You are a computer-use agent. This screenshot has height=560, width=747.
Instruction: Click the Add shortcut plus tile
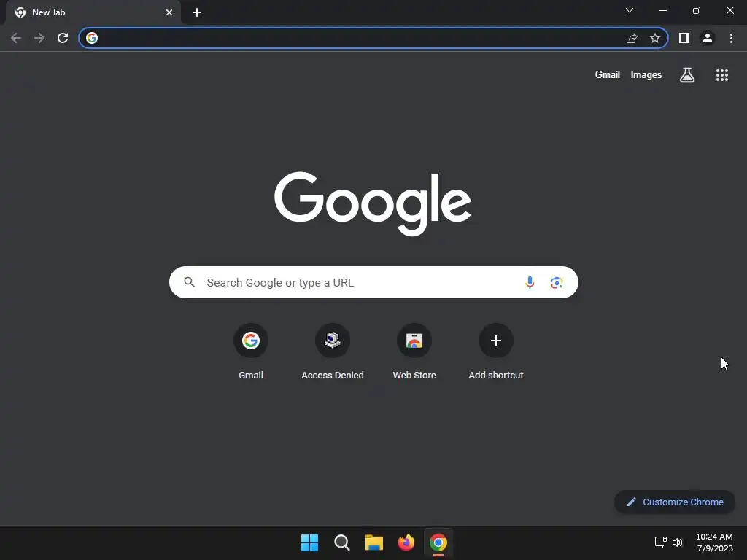pos(496,352)
